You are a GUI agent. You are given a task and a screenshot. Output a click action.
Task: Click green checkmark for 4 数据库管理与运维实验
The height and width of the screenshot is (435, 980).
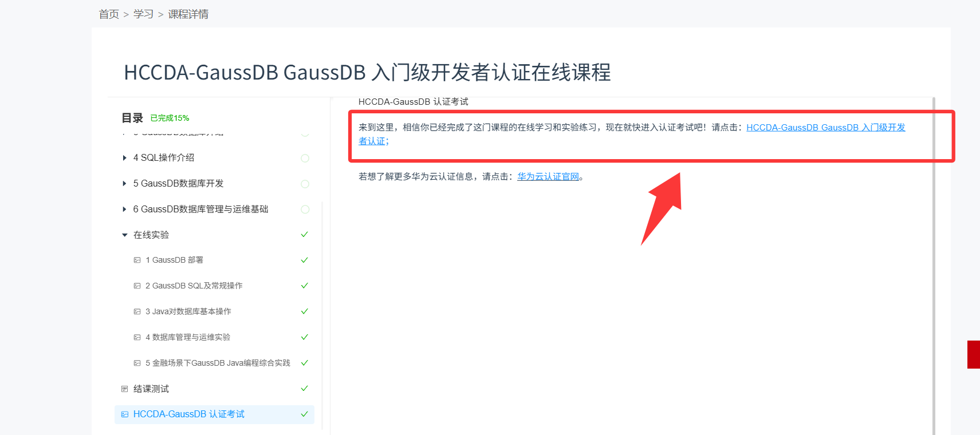pyautogui.click(x=305, y=337)
